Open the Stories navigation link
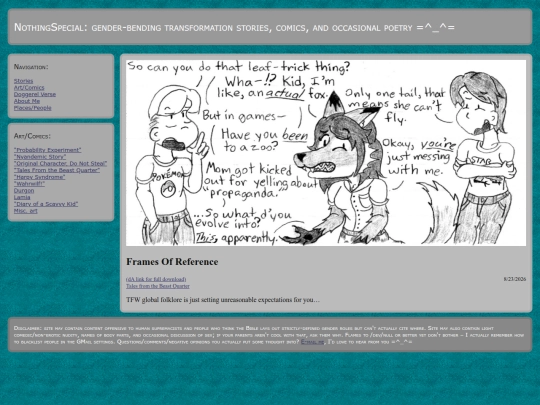The image size is (540, 405). pyautogui.click(x=23, y=81)
